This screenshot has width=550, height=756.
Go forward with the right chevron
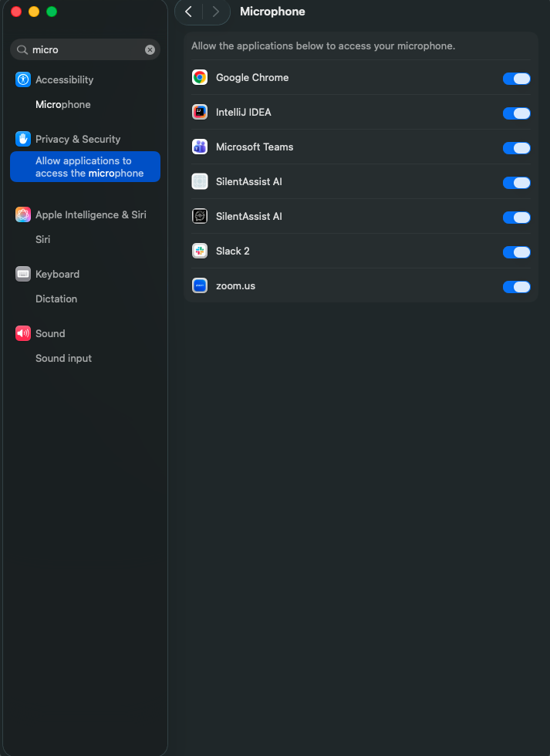click(215, 12)
